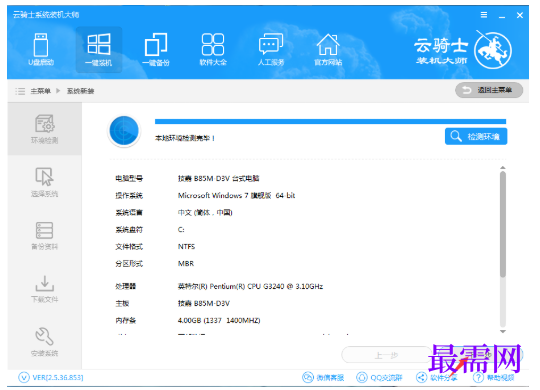Click 系统重装 in the breadcrumb
The height and width of the screenshot is (390, 540).
click(80, 91)
